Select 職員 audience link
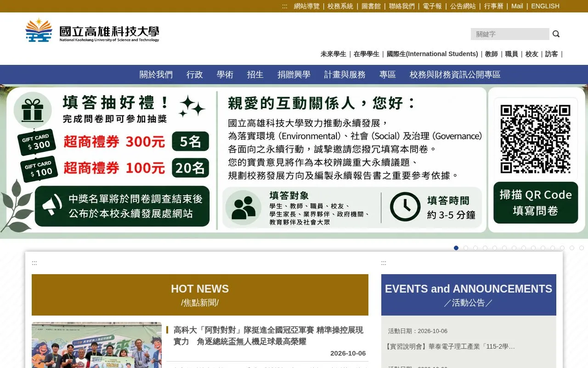 (512, 54)
